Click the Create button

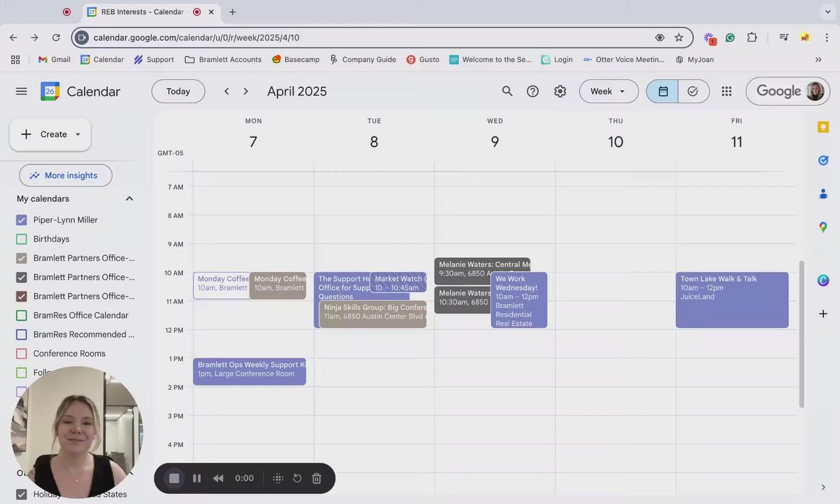(x=50, y=134)
